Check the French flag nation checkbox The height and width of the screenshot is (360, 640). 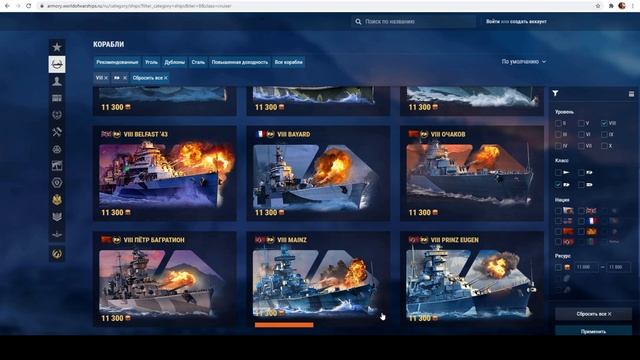tap(581, 221)
